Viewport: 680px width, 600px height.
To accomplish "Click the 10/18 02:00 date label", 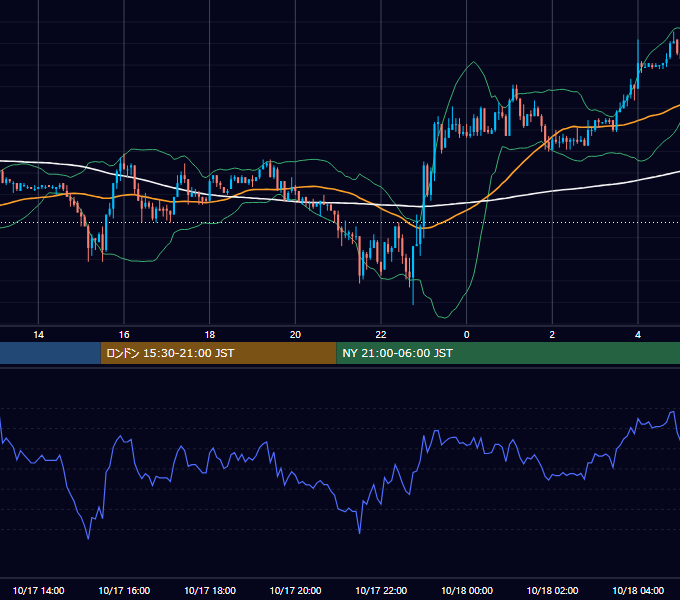I will point(552,590).
